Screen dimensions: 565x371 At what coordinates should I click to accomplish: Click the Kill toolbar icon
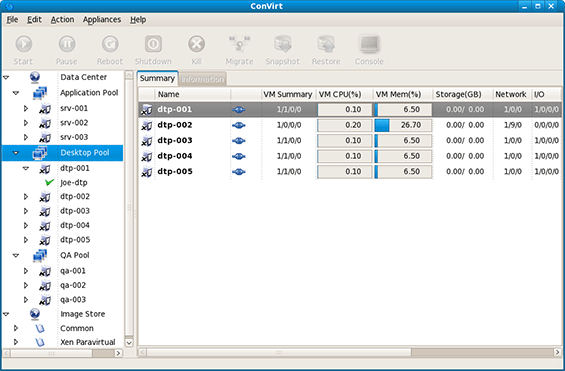click(x=196, y=44)
